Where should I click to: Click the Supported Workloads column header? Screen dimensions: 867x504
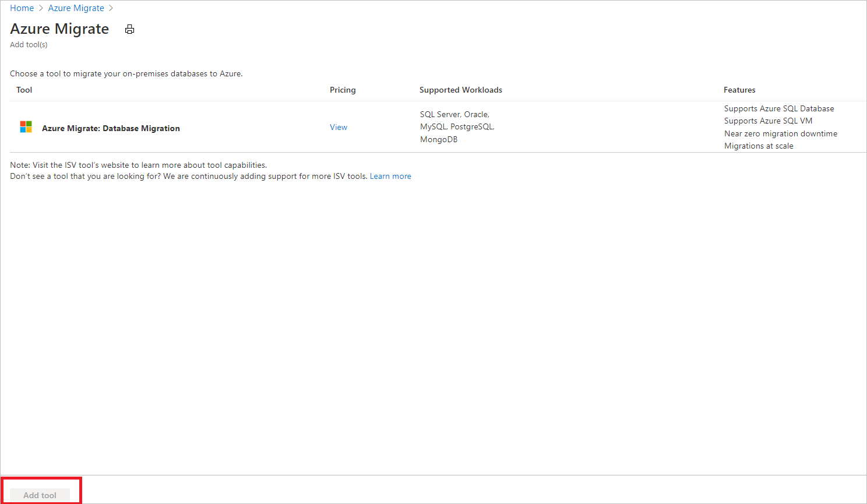pyautogui.click(x=461, y=90)
